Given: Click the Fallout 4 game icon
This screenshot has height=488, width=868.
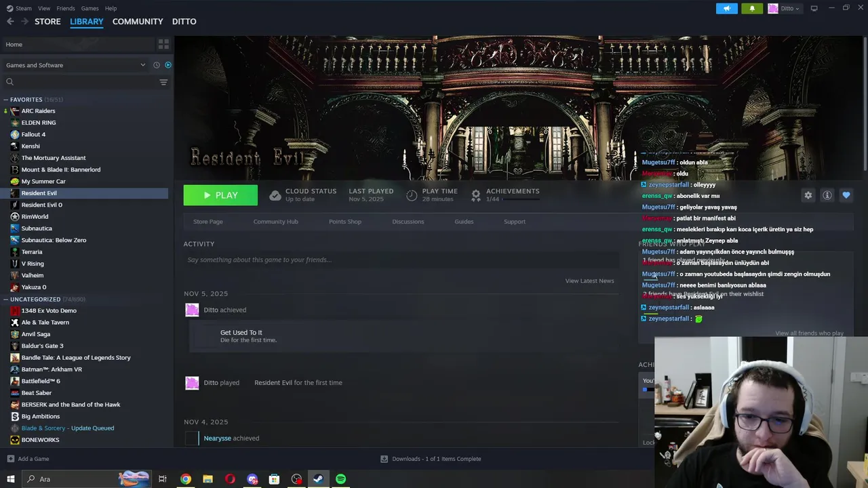Looking at the screenshot, I should [15, 134].
